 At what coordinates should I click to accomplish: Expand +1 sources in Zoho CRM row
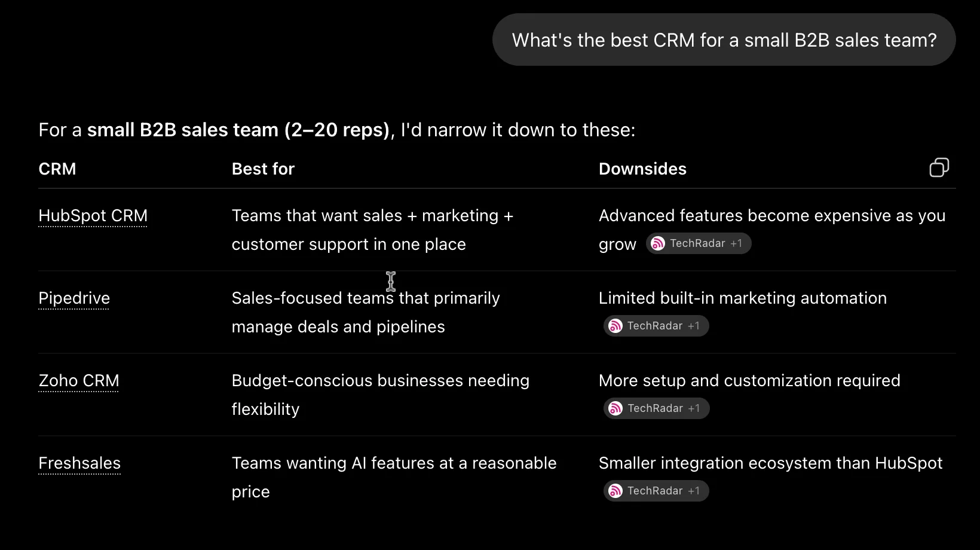click(694, 408)
